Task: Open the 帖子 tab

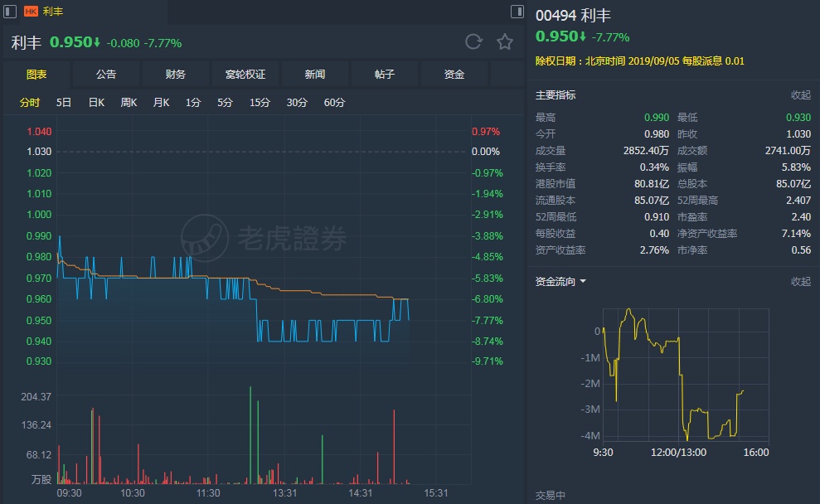Action: coord(385,75)
